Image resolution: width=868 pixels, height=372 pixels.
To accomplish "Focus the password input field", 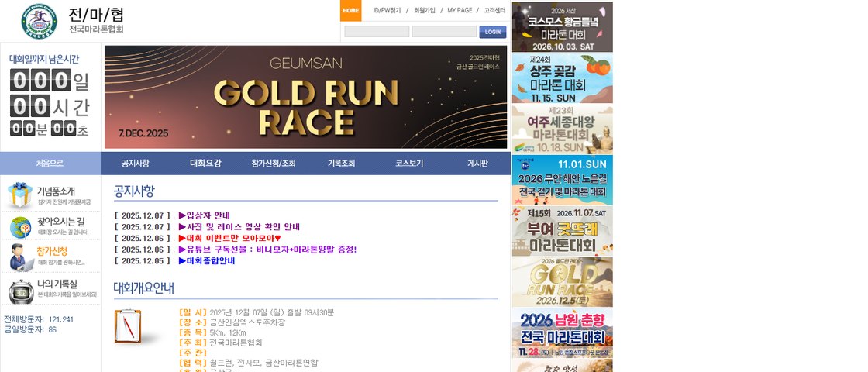I will coord(444,32).
